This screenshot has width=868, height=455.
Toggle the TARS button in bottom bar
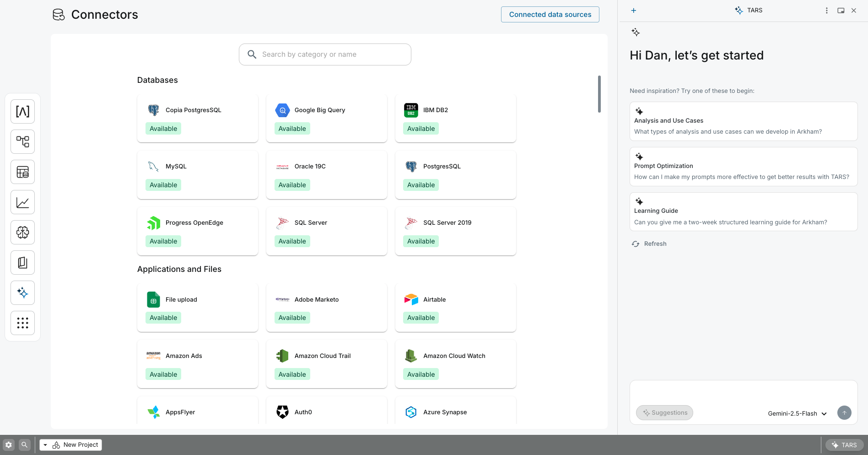click(x=844, y=445)
